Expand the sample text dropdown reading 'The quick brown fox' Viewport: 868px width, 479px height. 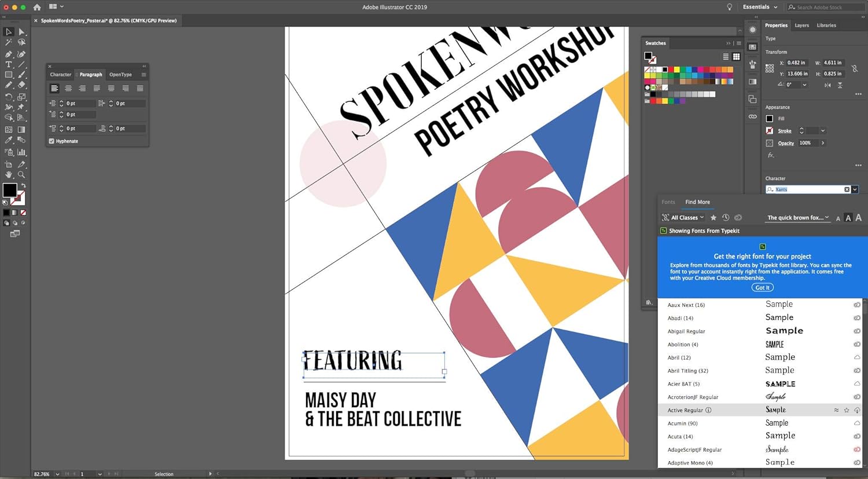[x=797, y=217]
